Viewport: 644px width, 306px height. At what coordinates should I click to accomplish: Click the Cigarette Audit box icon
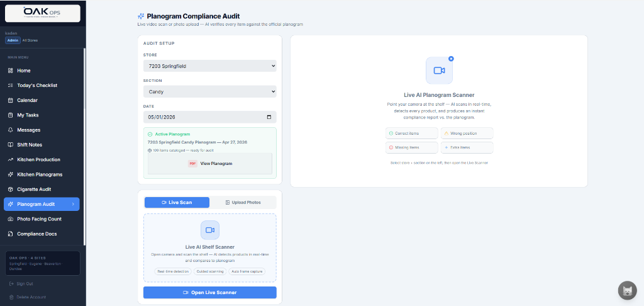(11, 189)
